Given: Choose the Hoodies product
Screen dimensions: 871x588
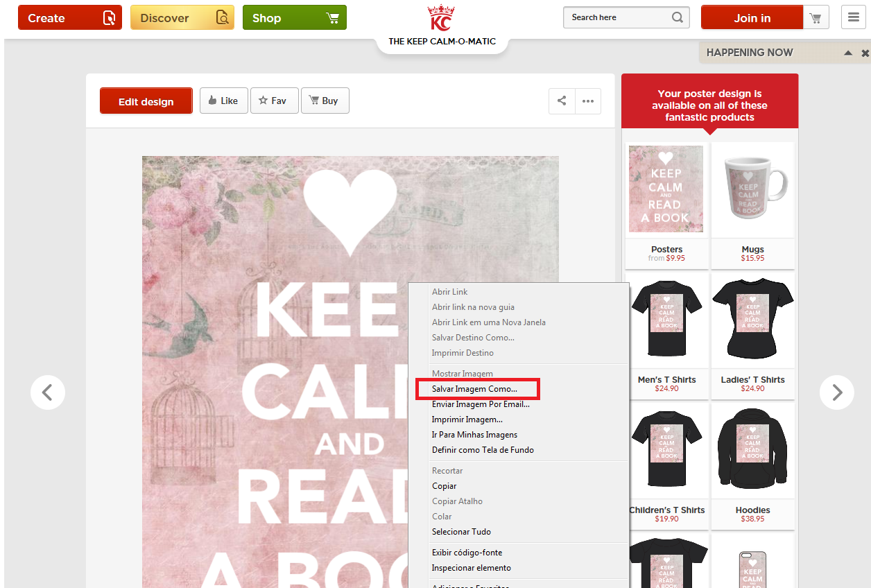Looking at the screenshot, I should pos(752,449).
